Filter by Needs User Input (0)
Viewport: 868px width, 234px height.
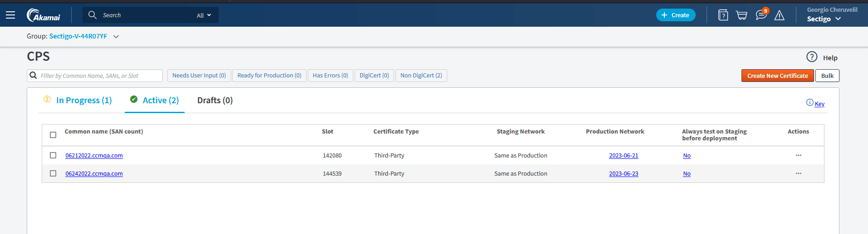pos(199,76)
